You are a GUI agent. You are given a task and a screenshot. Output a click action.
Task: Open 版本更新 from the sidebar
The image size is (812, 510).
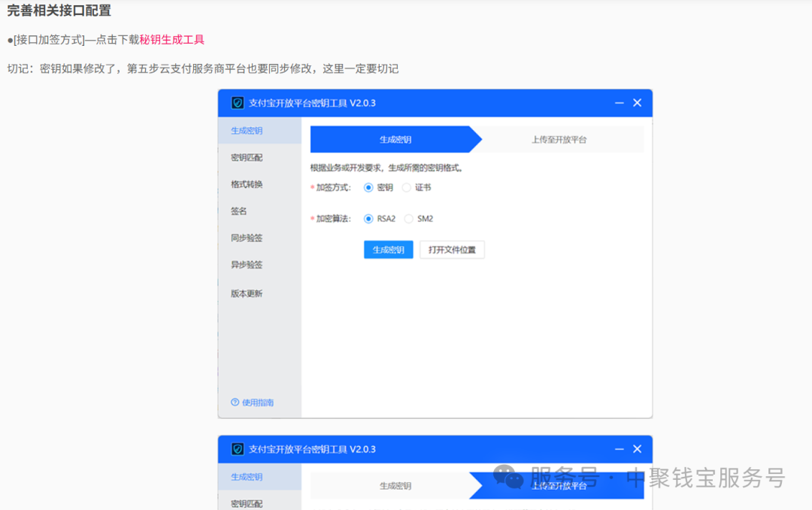[x=247, y=293]
